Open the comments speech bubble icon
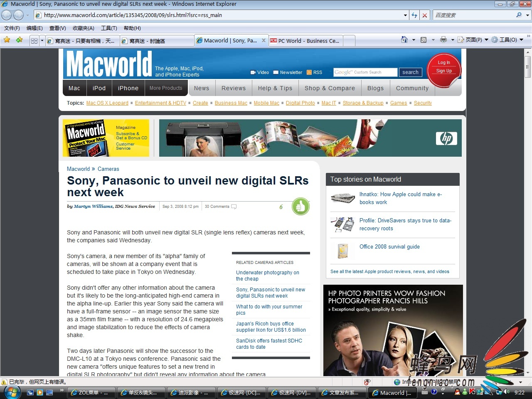532x399 pixels. [234, 207]
